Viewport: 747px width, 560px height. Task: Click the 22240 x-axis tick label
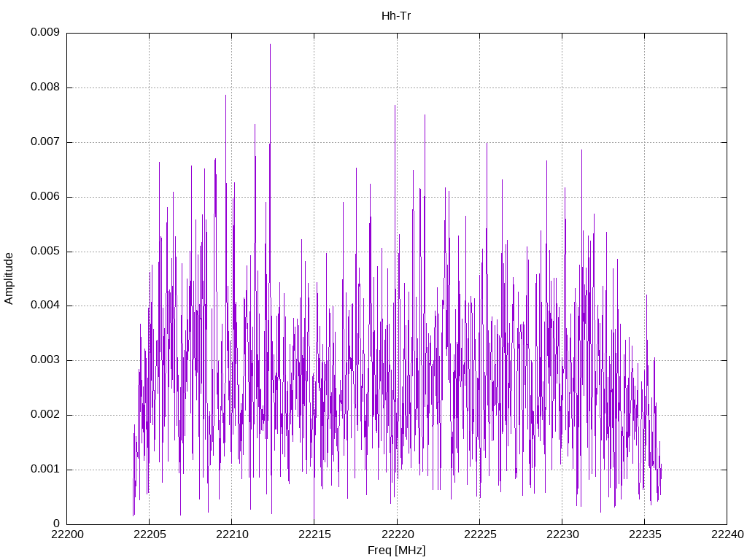[727, 534]
